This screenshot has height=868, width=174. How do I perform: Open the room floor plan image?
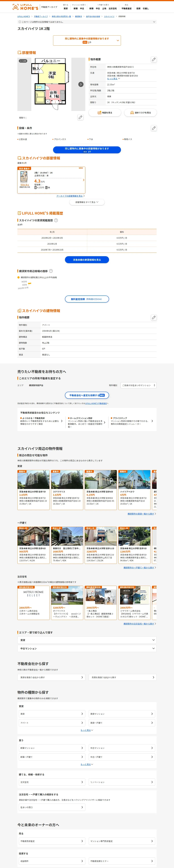click(51, 84)
